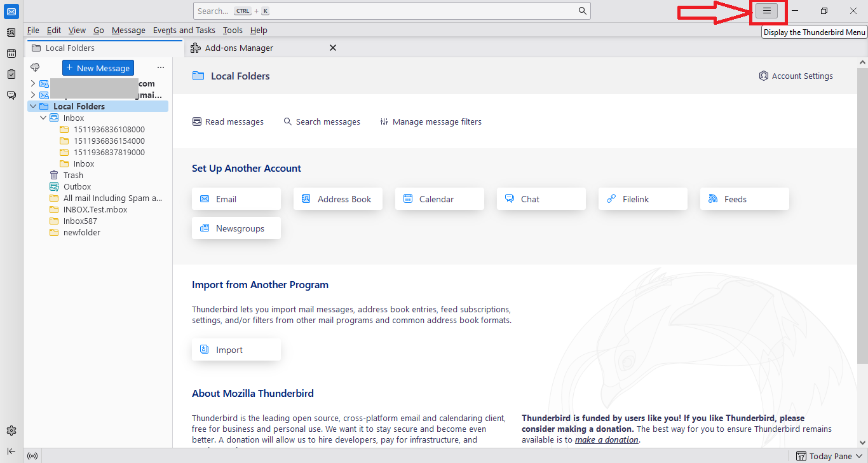
Task: Click Search messages
Action: click(x=322, y=121)
